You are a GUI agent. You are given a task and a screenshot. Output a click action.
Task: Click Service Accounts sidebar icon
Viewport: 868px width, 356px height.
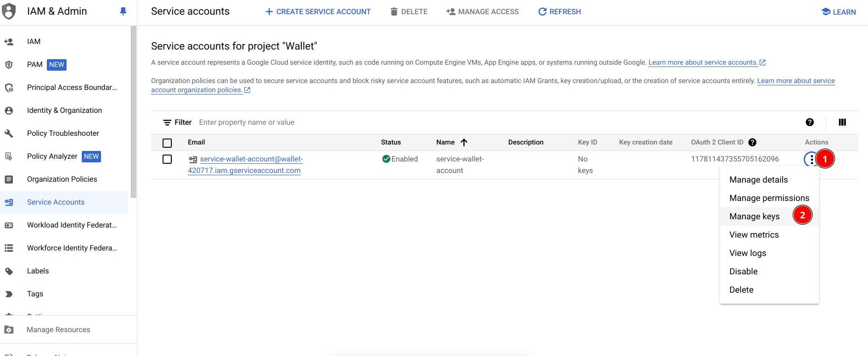9,202
